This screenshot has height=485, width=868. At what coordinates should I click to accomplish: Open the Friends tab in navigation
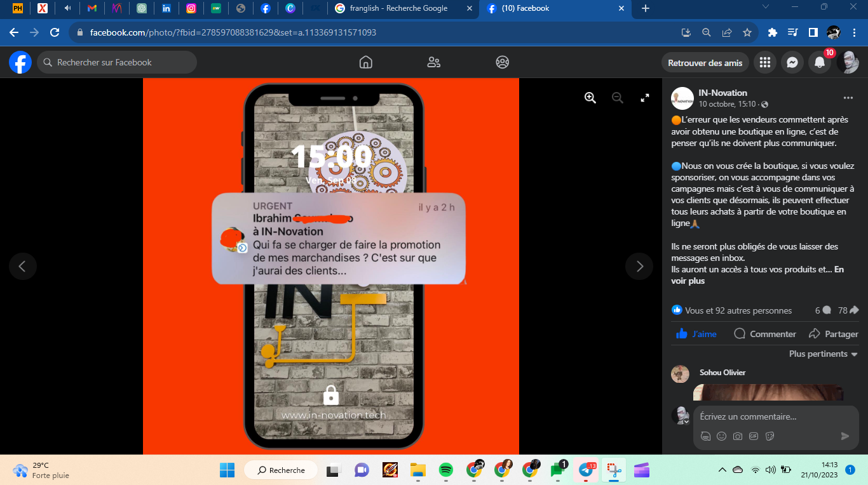(434, 62)
